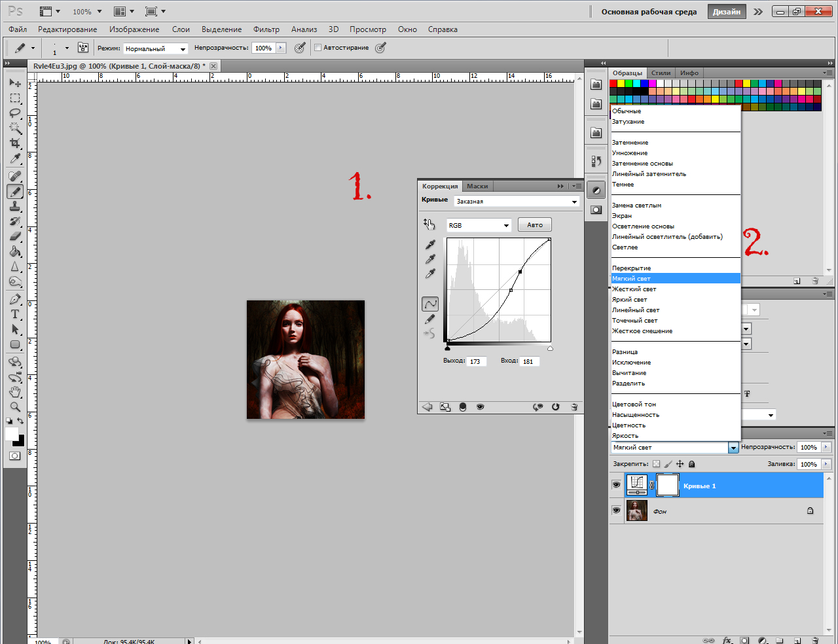Open the Слои menu

181,29
